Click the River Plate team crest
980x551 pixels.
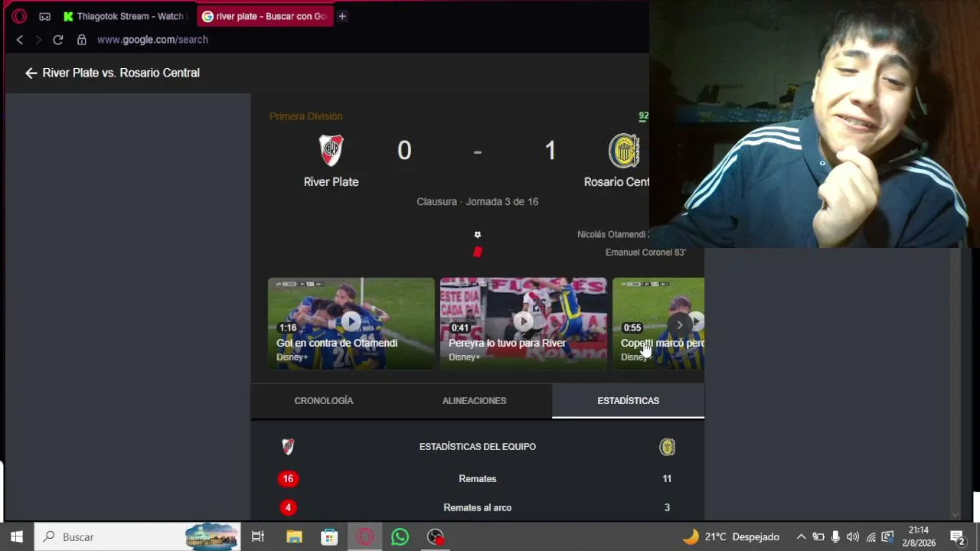[x=331, y=150]
